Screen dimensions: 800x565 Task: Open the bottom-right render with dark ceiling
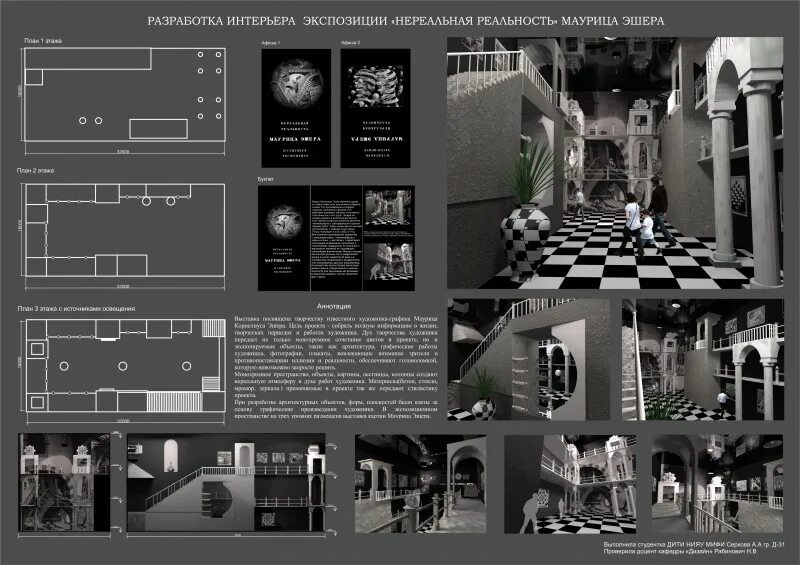[717, 484]
